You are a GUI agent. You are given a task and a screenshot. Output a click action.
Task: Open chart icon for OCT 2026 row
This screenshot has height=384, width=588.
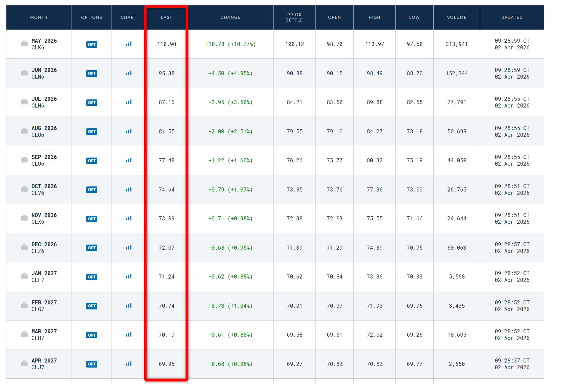(x=129, y=189)
